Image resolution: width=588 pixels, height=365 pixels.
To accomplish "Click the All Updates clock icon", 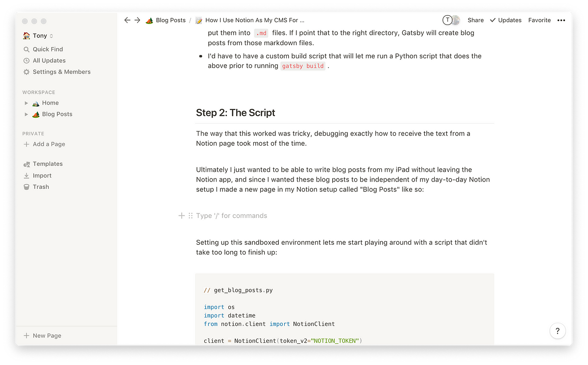I will 26,60.
